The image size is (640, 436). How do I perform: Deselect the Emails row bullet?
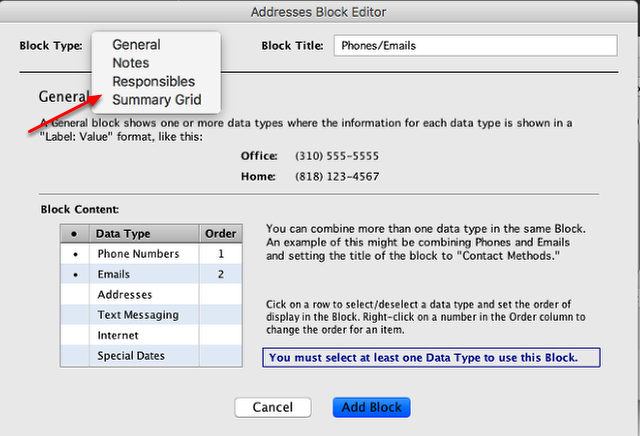[75, 274]
